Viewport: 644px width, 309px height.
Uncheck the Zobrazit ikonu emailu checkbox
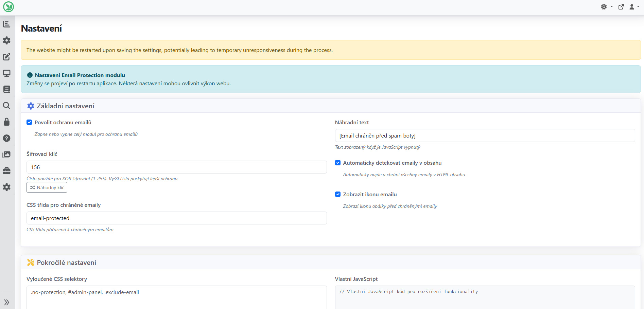click(x=338, y=194)
